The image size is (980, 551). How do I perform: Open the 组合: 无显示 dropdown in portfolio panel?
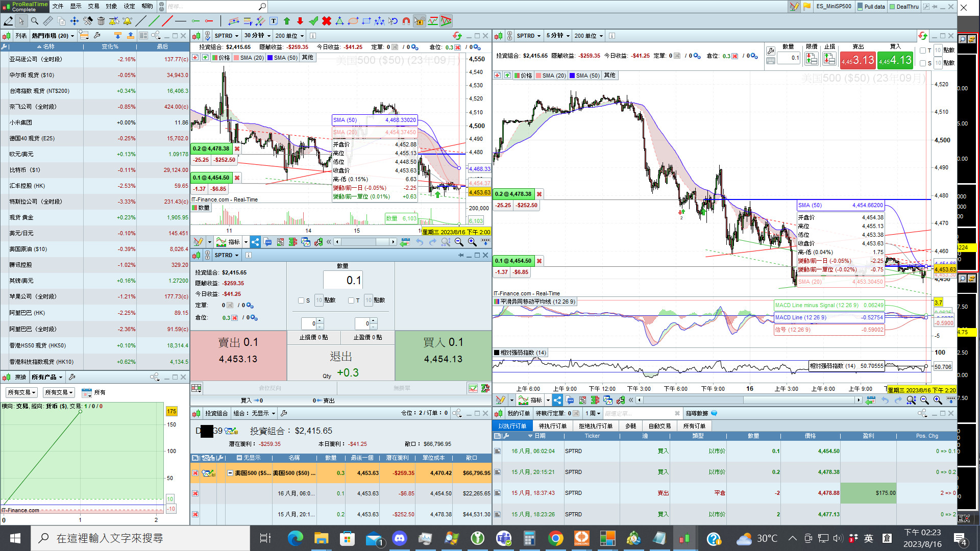[254, 413]
